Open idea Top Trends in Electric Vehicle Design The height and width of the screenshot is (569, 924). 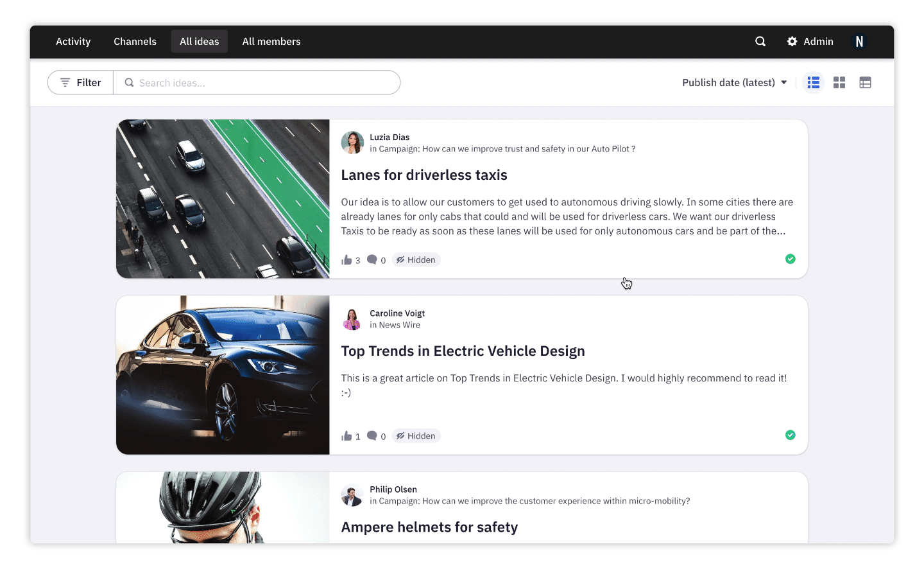point(463,351)
